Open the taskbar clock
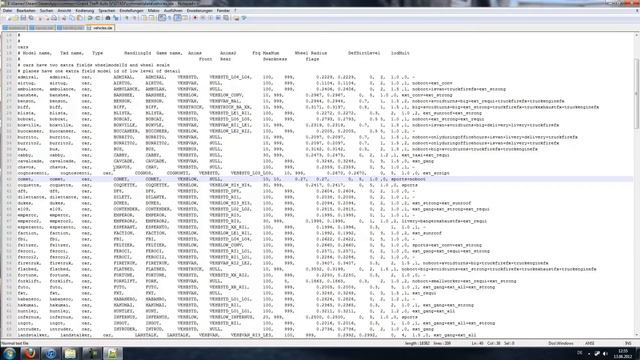640x360 pixels. click(623, 353)
